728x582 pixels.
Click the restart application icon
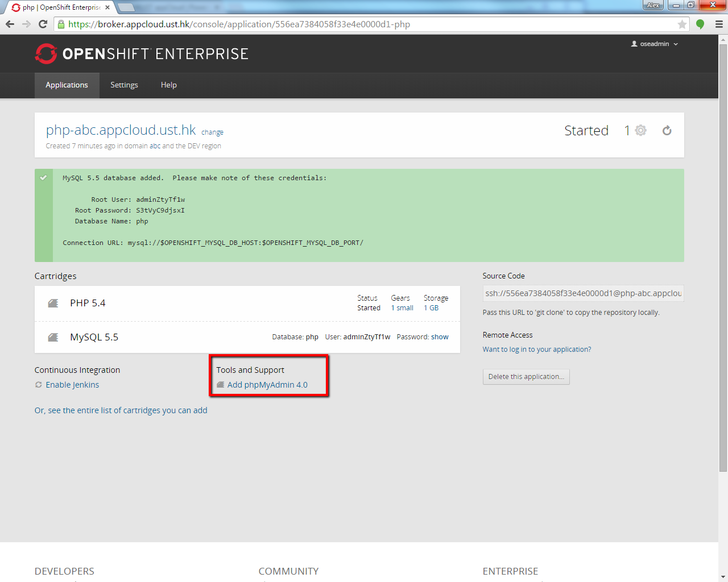(x=667, y=131)
